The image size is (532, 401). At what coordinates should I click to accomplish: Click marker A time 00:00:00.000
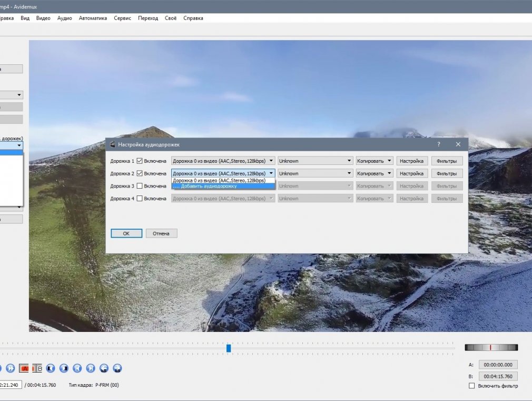[498, 365]
